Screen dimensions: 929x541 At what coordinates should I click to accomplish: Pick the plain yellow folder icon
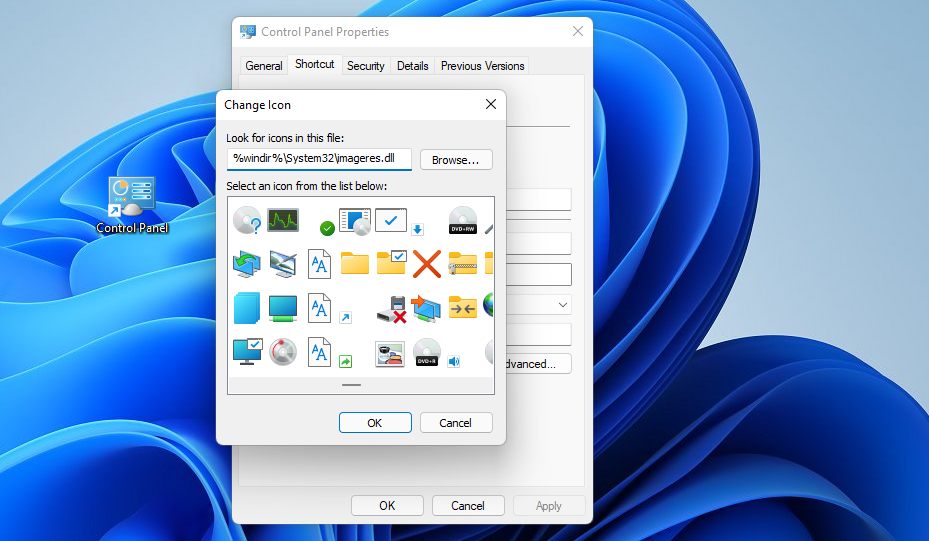pyautogui.click(x=355, y=263)
